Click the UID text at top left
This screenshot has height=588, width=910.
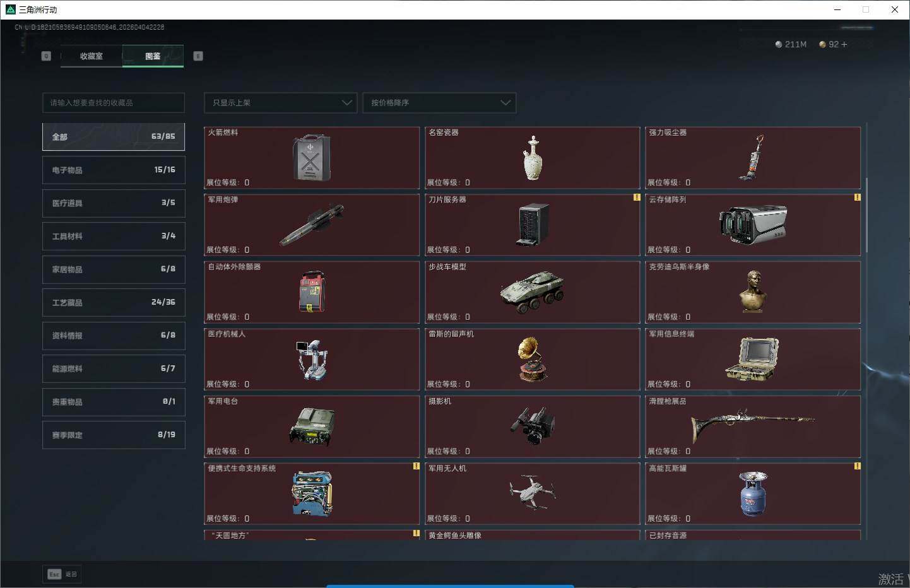(90, 27)
